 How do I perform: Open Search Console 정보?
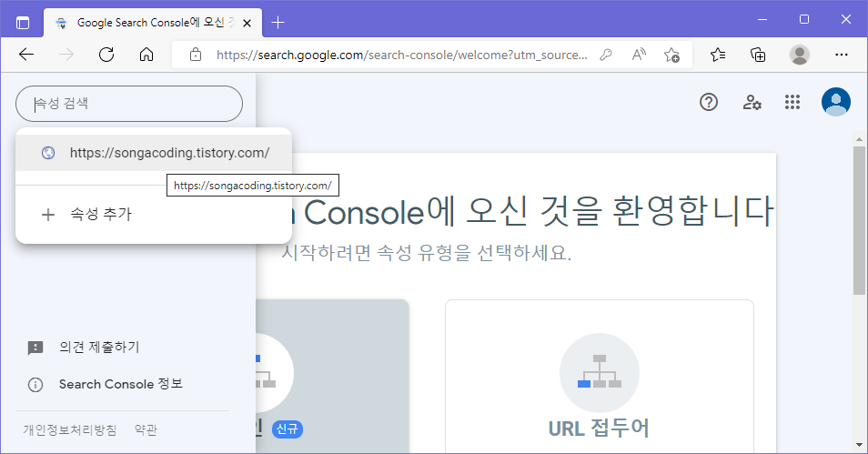pyautogui.click(x=121, y=384)
